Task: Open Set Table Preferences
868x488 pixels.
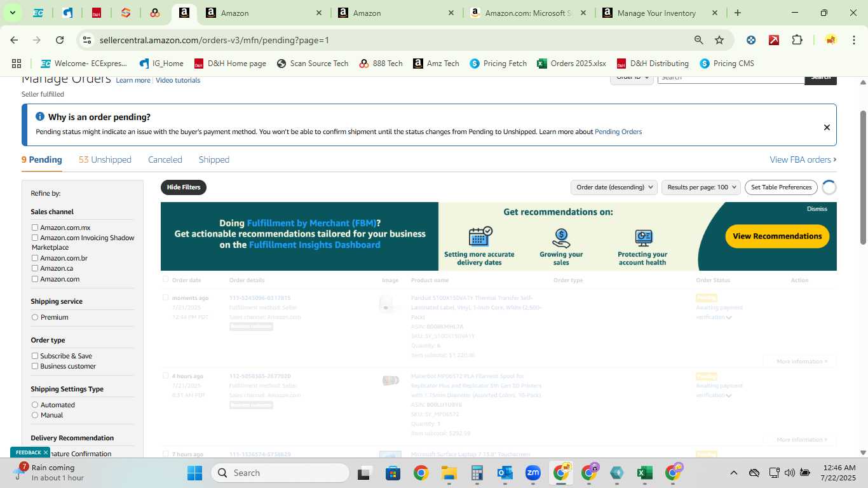Action: pos(781,187)
